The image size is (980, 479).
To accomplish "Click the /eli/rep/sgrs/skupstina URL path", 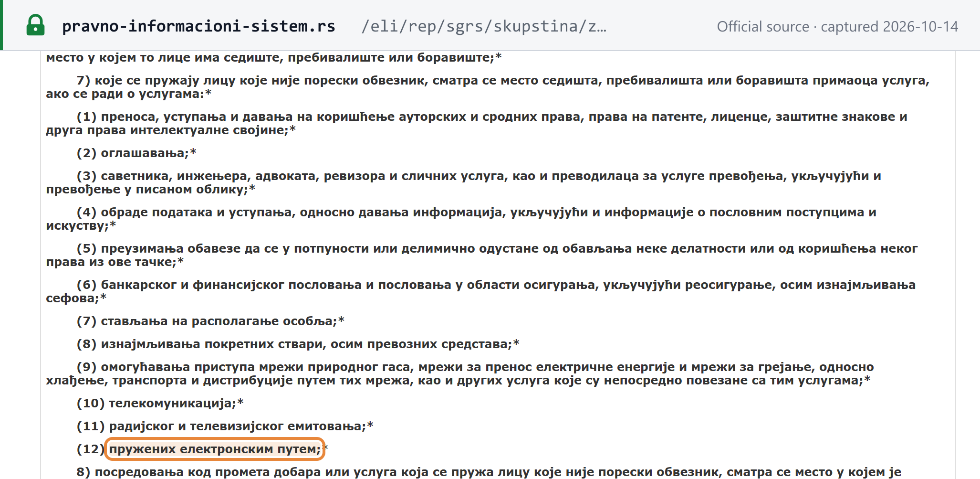I will point(484,26).
